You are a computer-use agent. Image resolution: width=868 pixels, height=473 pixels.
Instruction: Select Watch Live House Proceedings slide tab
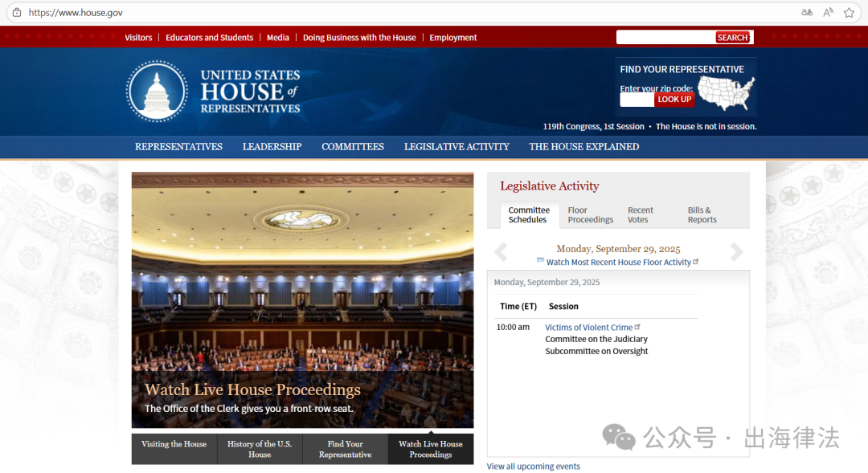[x=431, y=449]
